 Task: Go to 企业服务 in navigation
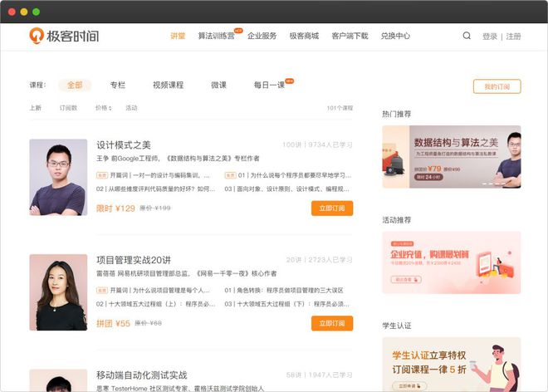[262, 36]
